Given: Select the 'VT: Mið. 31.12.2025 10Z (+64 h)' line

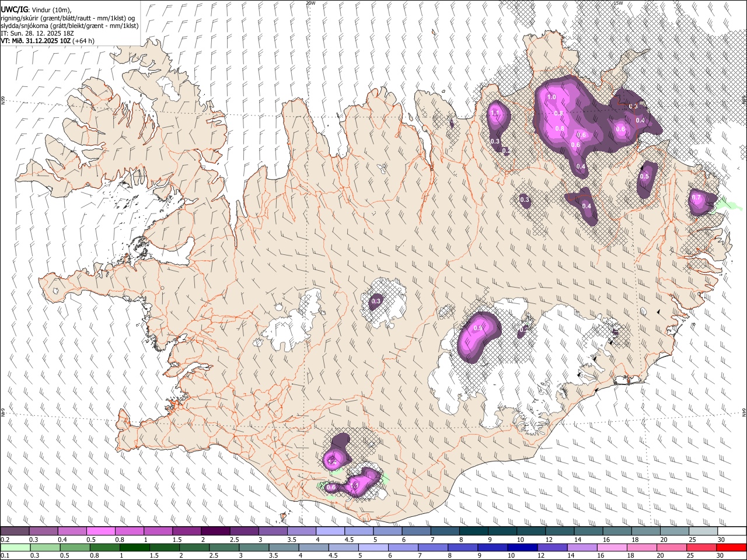Looking at the screenshot, I should [47, 41].
